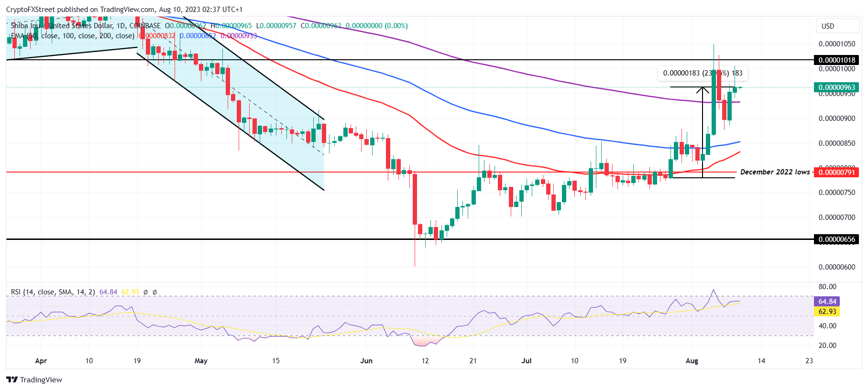Click the 23 date label on time axis
The width and height of the screenshot is (868, 390).
point(809,361)
